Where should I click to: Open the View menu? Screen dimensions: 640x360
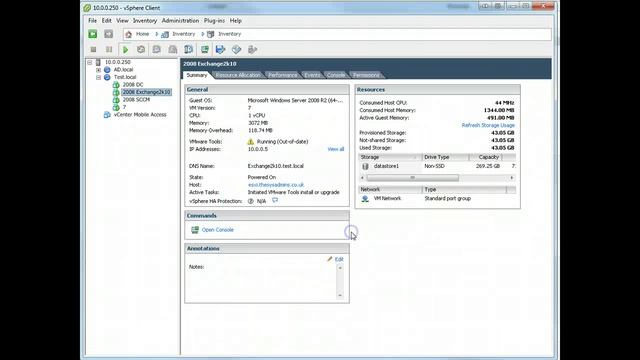tap(122, 20)
